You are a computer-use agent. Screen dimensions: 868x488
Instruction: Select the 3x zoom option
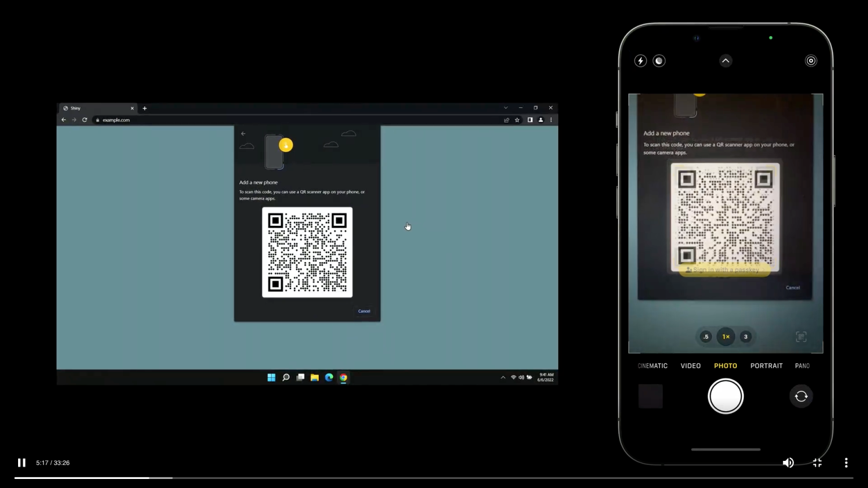[x=745, y=337]
